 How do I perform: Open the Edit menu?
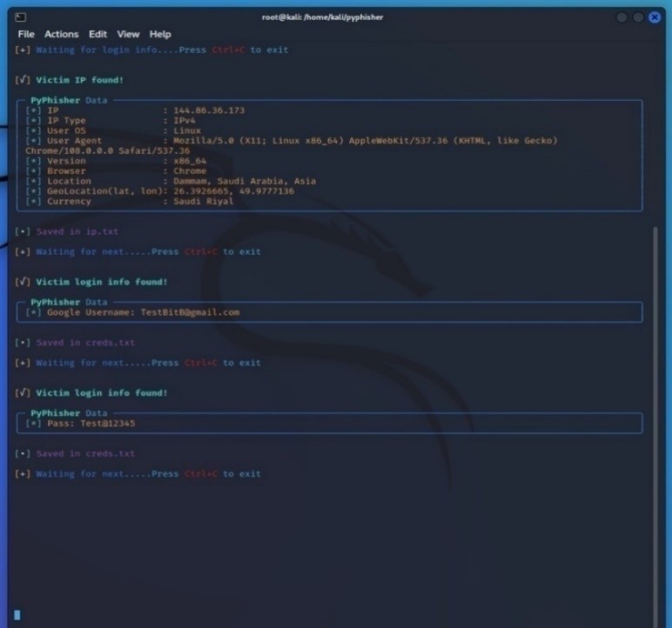tap(98, 34)
